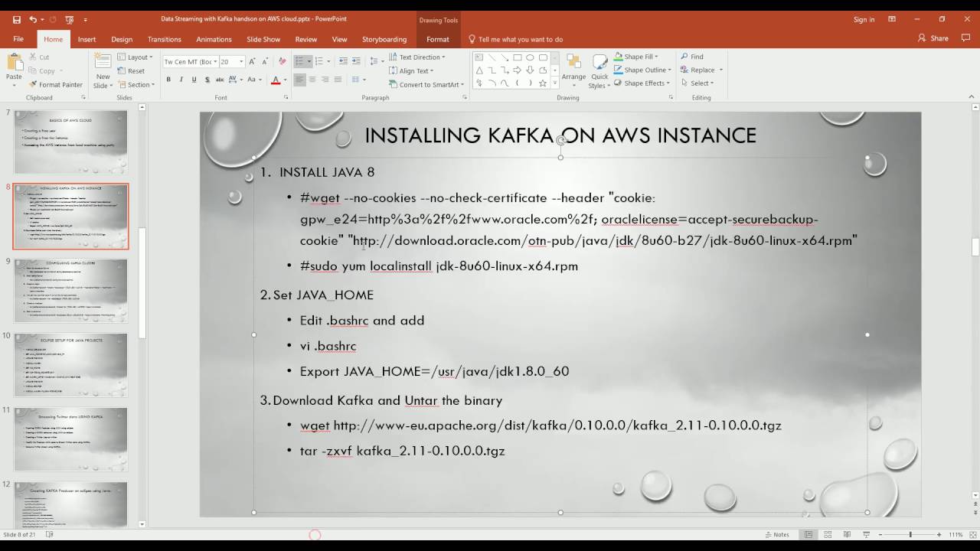Click the Cut command
Viewport: 980px width, 551px height.
[x=38, y=57]
